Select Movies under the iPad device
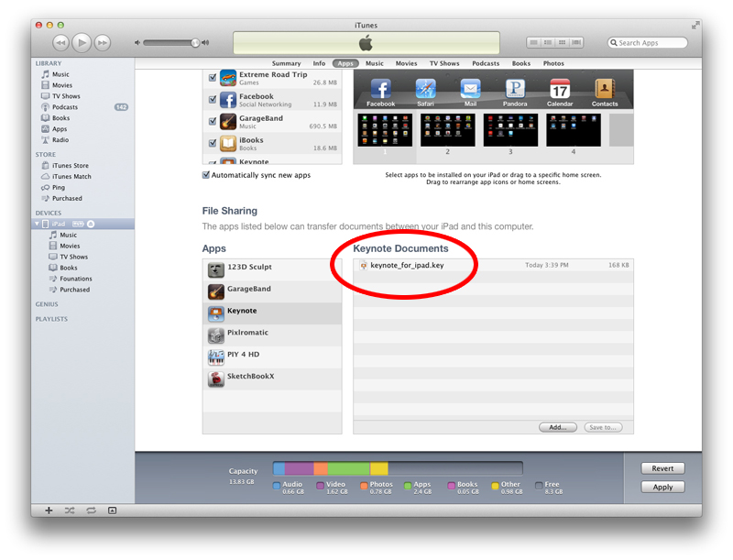Image resolution: width=733 pixels, height=560 pixels. point(70,246)
